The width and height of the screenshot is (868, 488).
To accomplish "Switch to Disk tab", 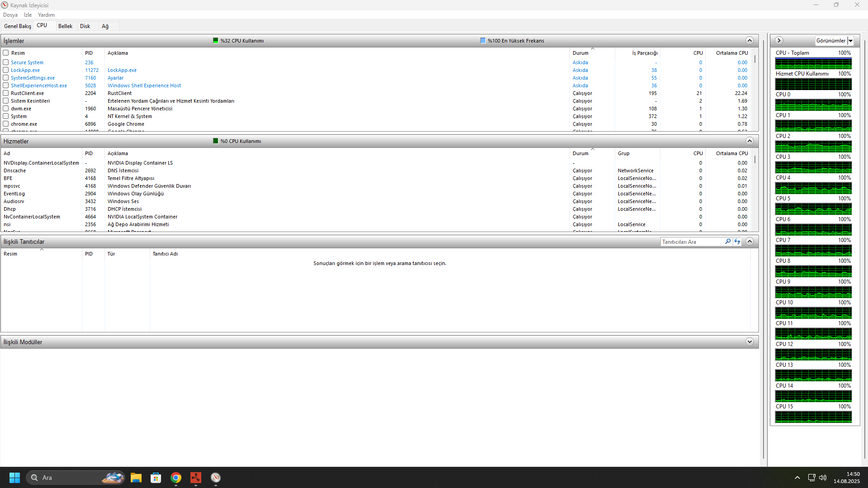I will (85, 26).
